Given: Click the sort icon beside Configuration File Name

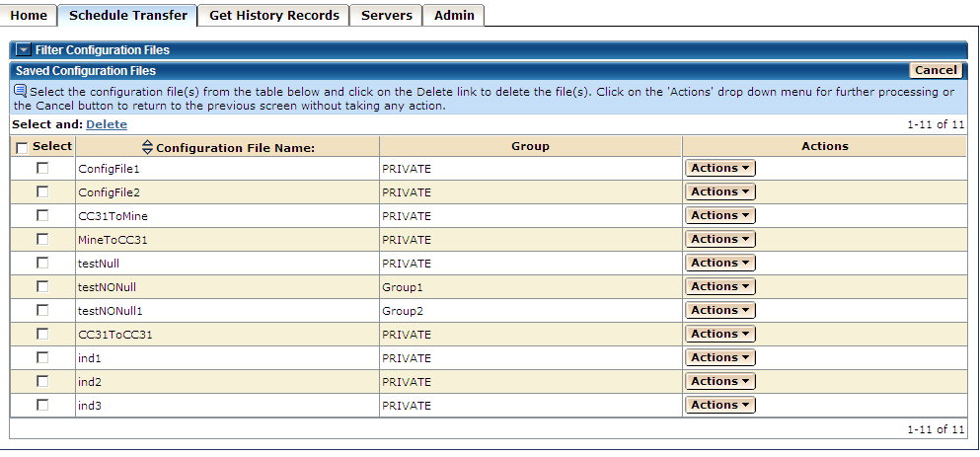Looking at the screenshot, I should (x=148, y=147).
